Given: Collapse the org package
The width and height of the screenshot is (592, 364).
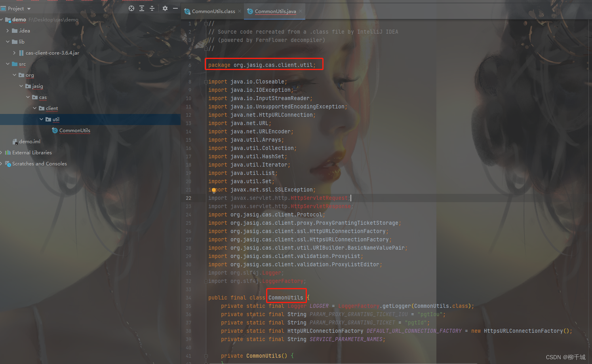Looking at the screenshot, I should [x=15, y=75].
